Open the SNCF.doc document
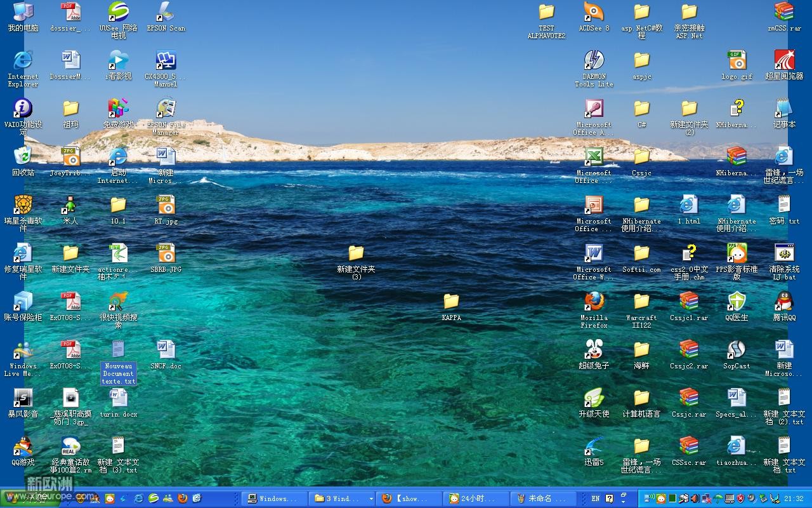 (166, 354)
